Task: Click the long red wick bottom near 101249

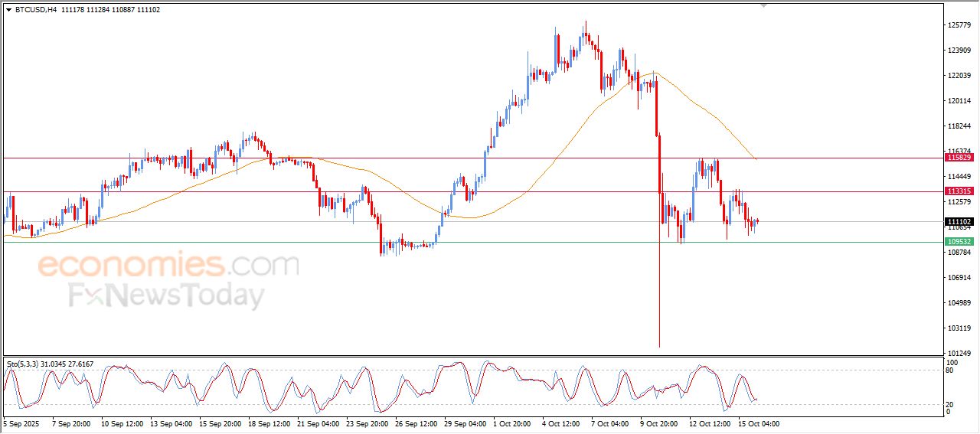Action: [659, 346]
